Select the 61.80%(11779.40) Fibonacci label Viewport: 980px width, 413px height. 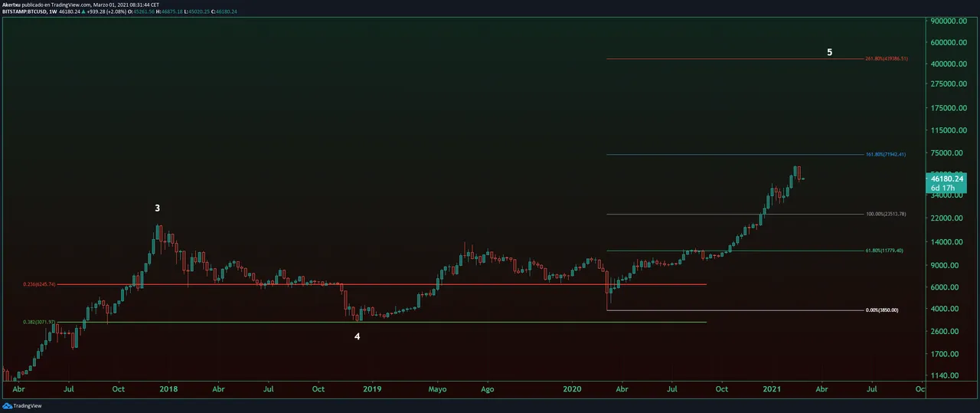(x=884, y=251)
